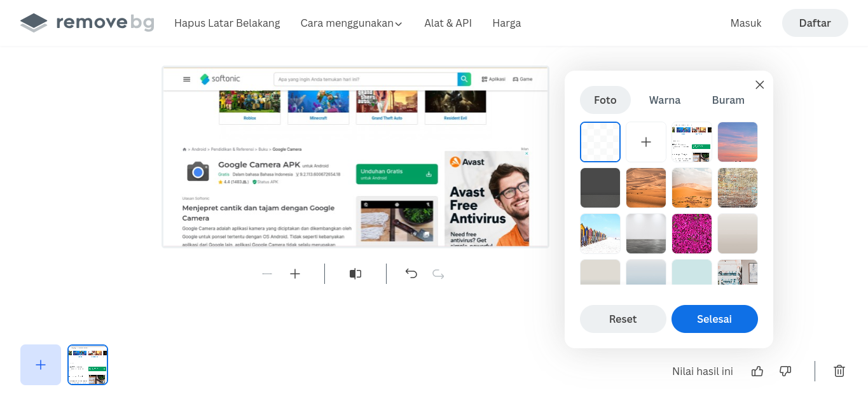The image size is (868, 403).
Task: Pick the multicolor textured wall background
Action: pos(738,188)
